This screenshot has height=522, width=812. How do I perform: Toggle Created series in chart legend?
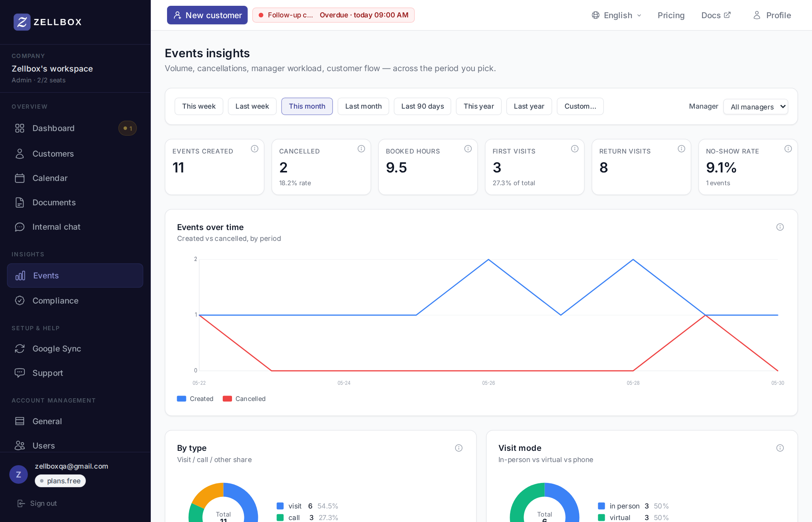tap(195, 399)
